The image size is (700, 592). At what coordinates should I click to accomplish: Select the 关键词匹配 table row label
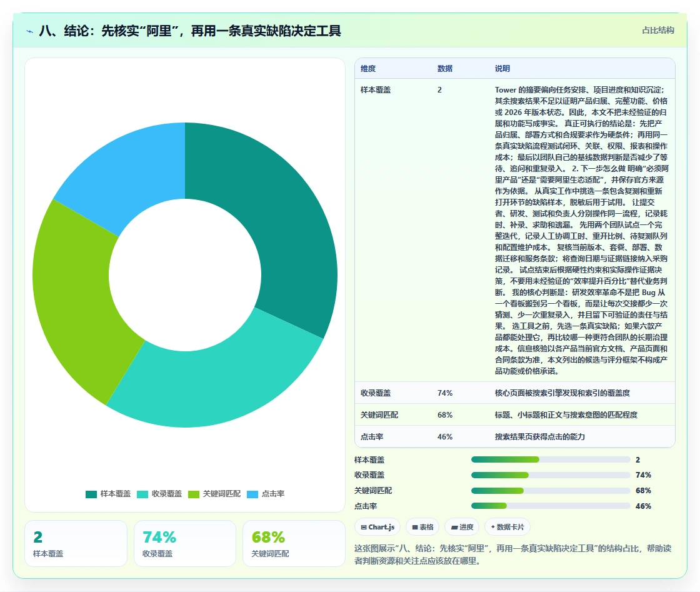click(379, 414)
